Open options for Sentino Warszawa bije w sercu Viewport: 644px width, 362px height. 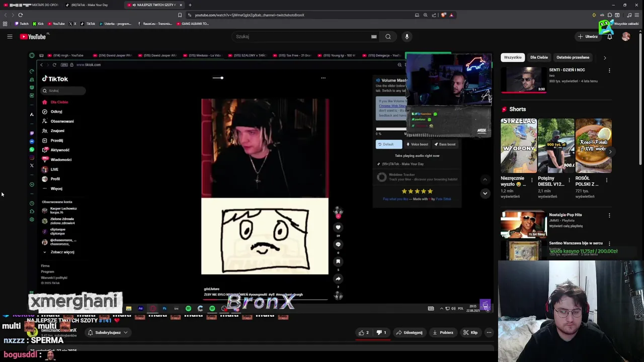[609, 244]
